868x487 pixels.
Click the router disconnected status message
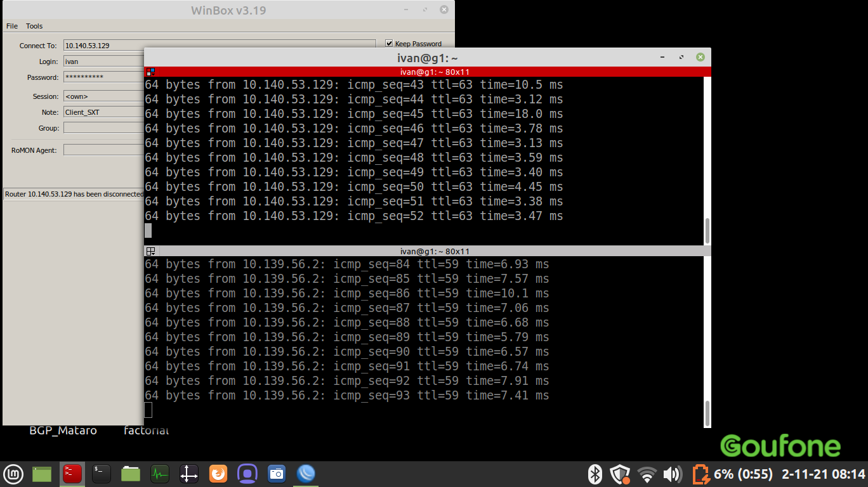(74, 194)
